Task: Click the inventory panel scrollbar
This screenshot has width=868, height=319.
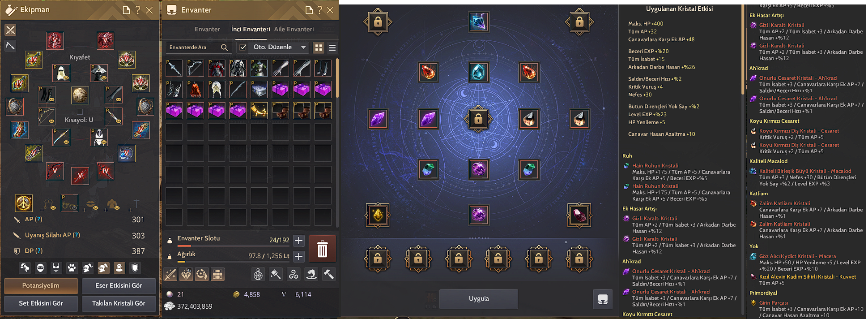Action: pyautogui.click(x=337, y=78)
